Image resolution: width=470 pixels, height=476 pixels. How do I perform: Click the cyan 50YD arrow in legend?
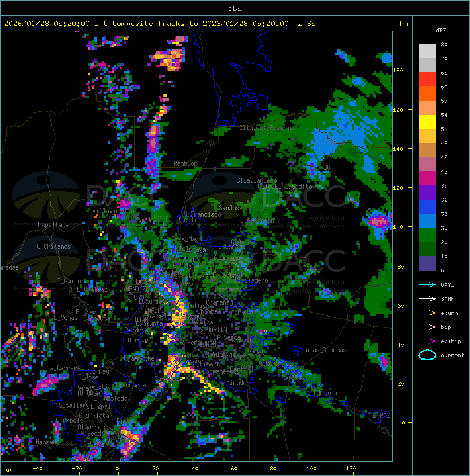(x=427, y=285)
